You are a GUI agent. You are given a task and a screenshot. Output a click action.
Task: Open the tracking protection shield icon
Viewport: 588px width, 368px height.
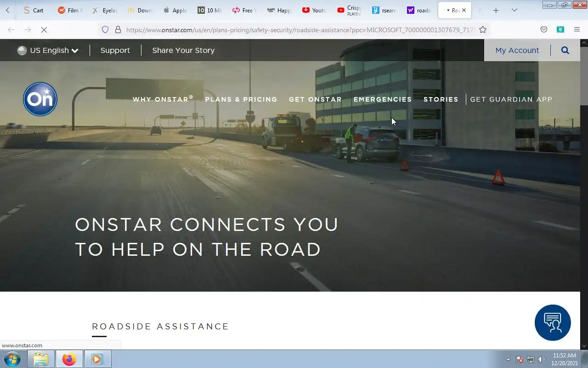[x=105, y=29]
